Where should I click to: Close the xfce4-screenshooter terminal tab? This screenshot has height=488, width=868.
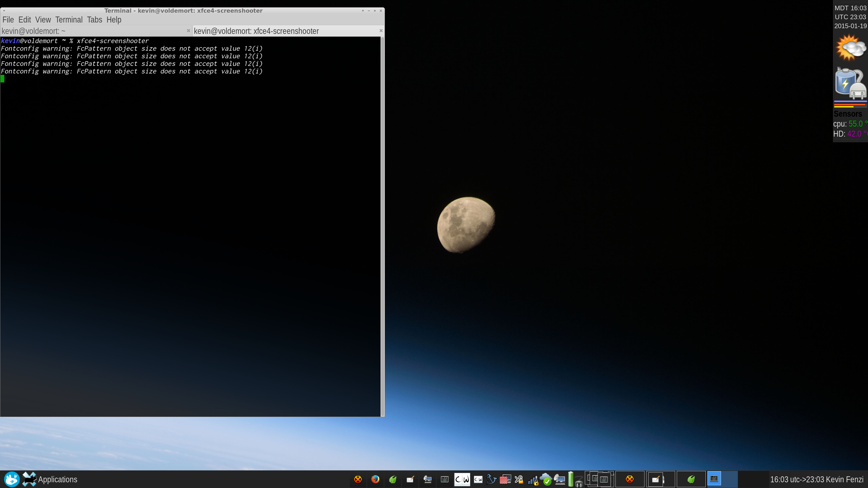tap(381, 31)
